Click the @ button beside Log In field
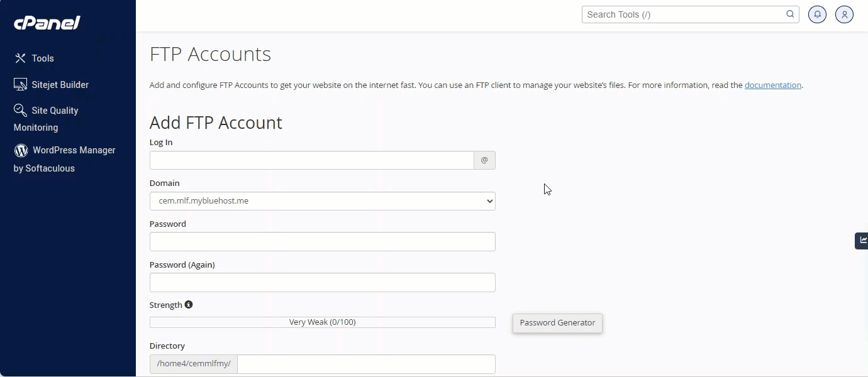868x377 pixels. point(484,160)
